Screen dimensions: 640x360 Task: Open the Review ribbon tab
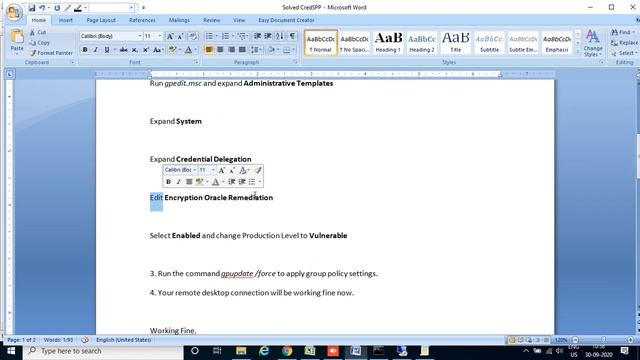coord(211,20)
